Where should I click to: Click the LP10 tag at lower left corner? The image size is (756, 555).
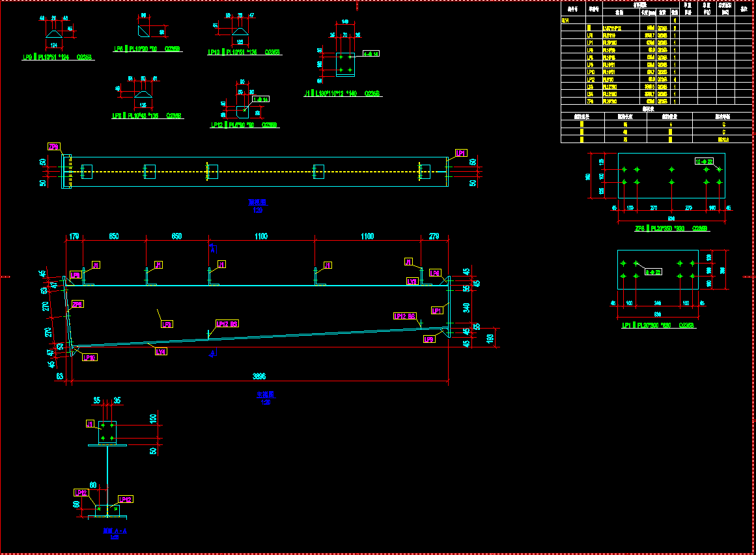click(90, 357)
